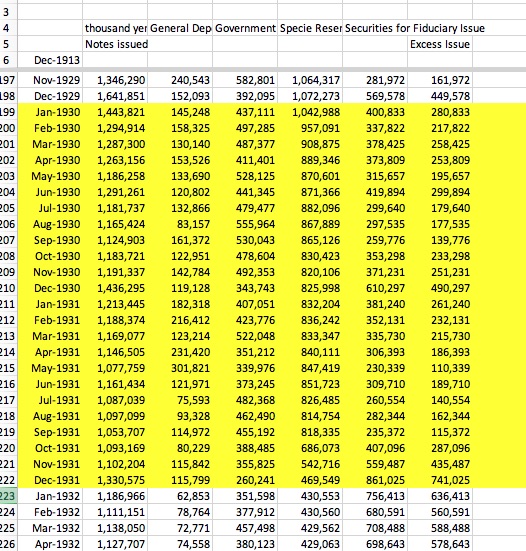Click cell with value 449,578
526x551 pixels.
click(x=440, y=96)
